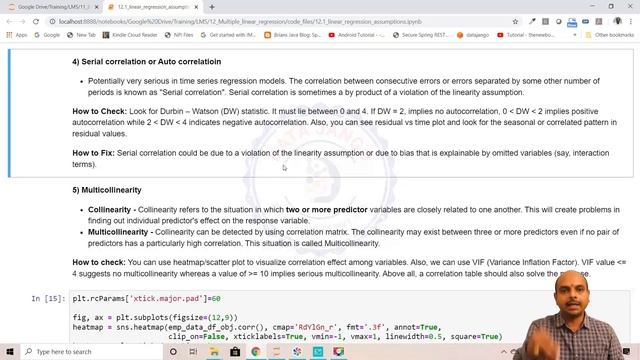
Task: Open the NPI Files bookmark
Action: point(179,35)
